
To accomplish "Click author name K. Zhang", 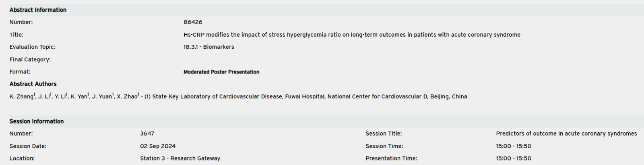I will 22,97.
